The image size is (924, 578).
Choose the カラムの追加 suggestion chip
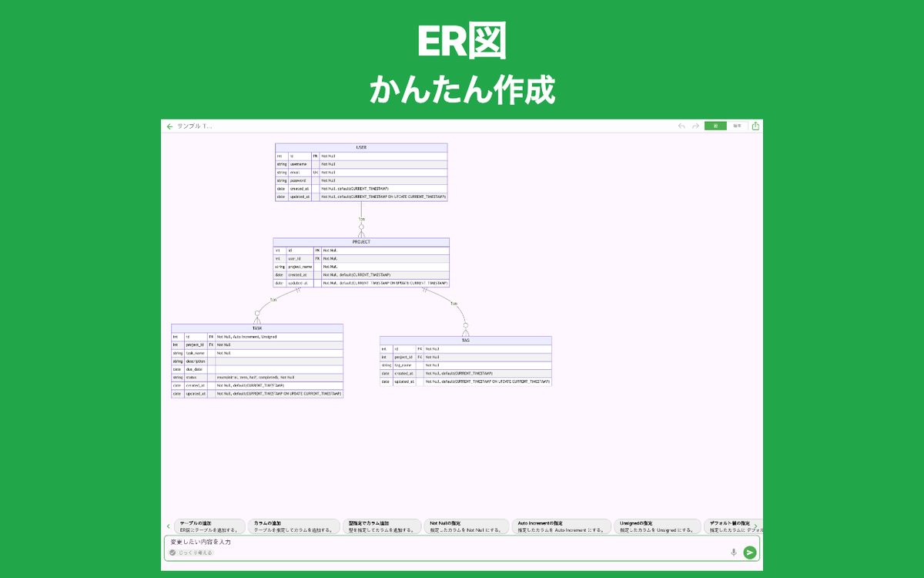pos(293,526)
